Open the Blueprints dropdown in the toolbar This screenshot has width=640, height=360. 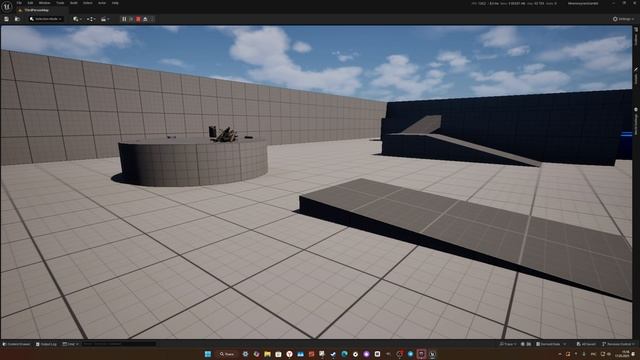tap(91, 19)
